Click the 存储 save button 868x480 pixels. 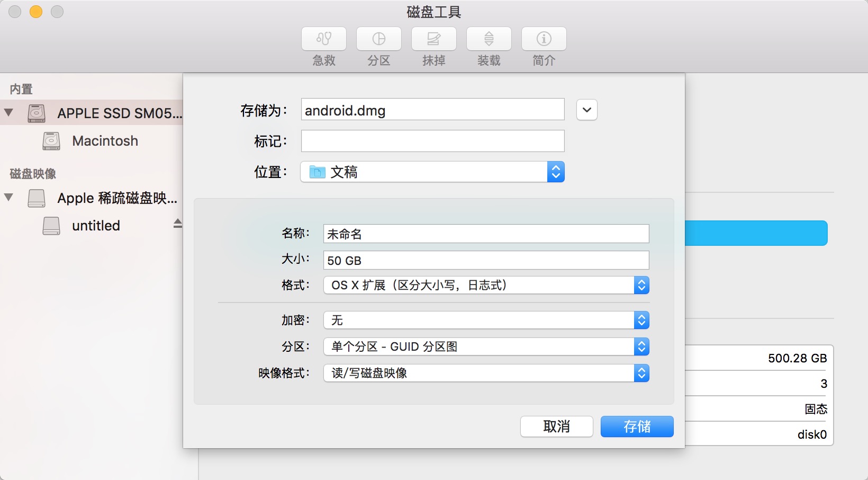pyautogui.click(x=637, y=426)
